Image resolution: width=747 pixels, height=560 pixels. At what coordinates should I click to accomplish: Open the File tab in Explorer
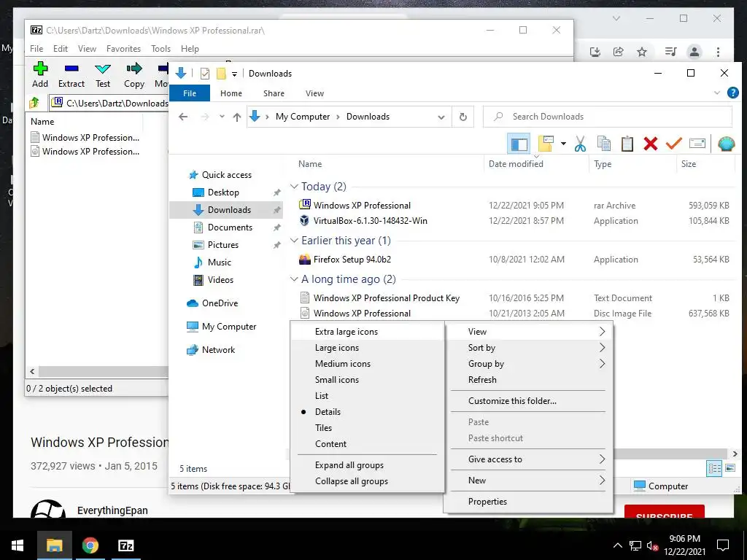point(190,93)
